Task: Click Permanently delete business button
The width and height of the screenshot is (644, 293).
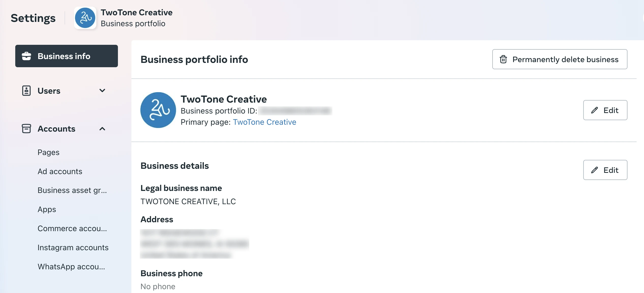Action: 560,59
